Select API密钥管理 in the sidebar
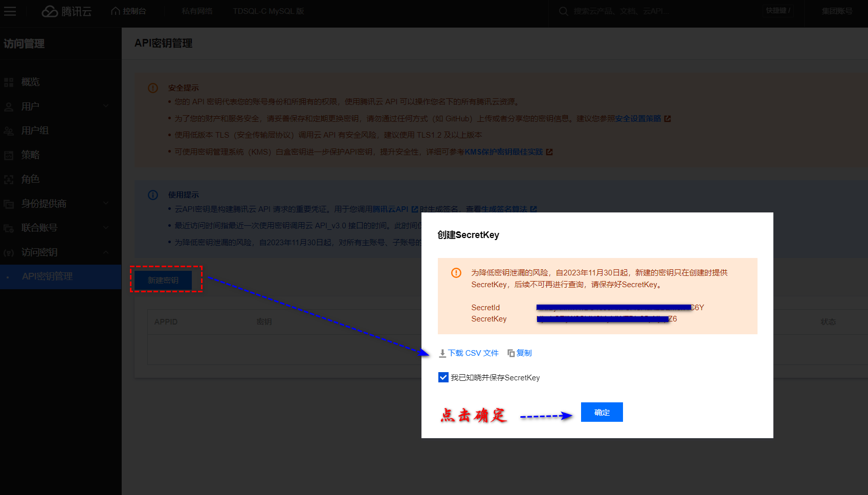The width and height of the screenshot is (868, 495). click(60, 276)
